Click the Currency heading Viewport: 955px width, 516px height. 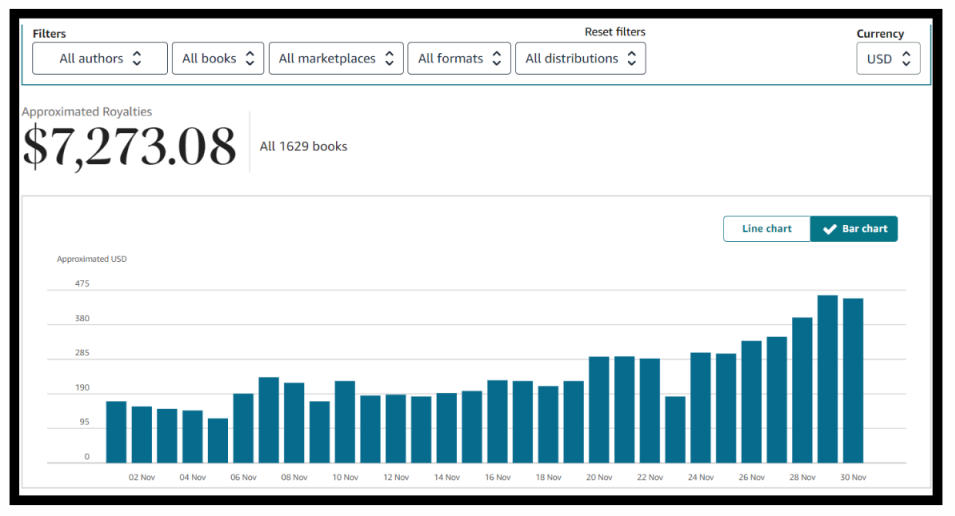point(880,34)
